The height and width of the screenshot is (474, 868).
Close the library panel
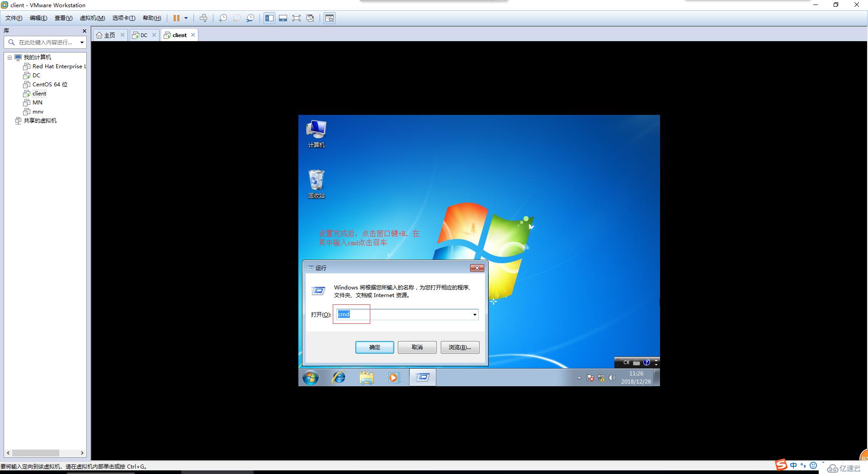pyautogui.click(x=84, y=31)
